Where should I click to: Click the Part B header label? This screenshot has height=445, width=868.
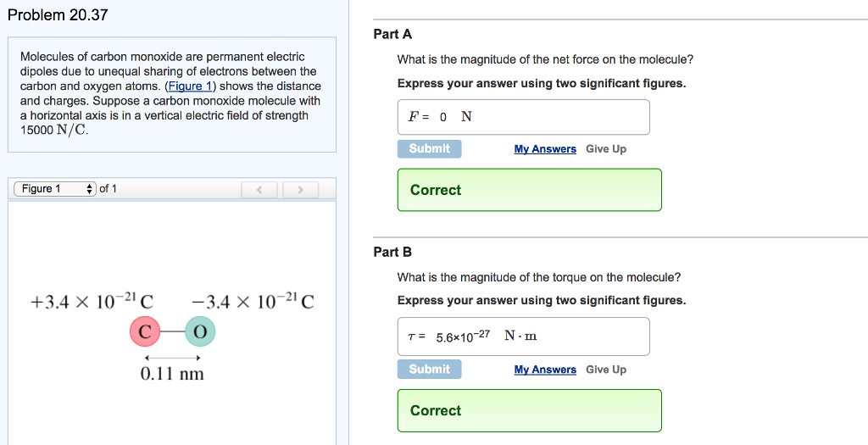[392, 252]
